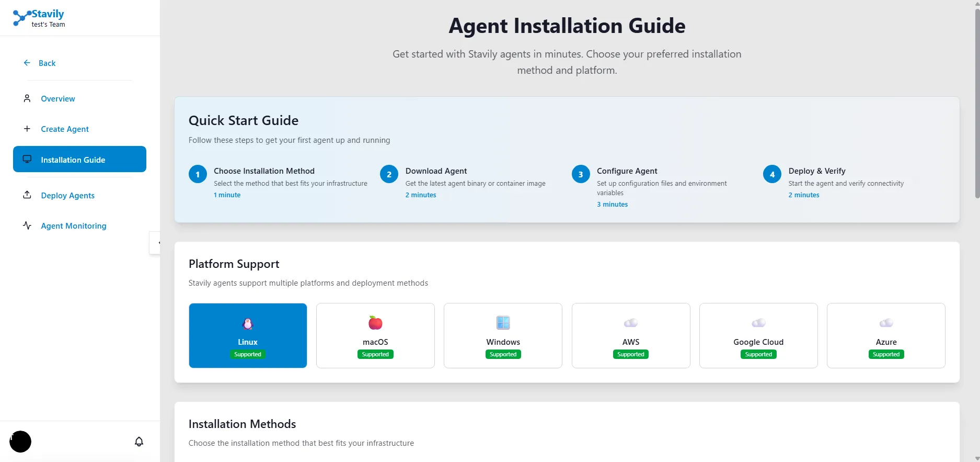Screen dimensions: 980x462
Task: Select the Linux platform card
Action: pos(248,335)
